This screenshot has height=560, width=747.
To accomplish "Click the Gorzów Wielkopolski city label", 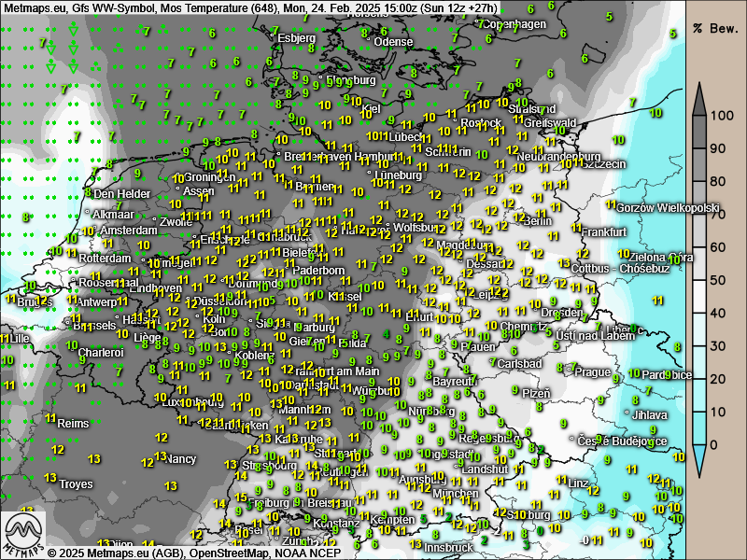I will pos(669,207).
